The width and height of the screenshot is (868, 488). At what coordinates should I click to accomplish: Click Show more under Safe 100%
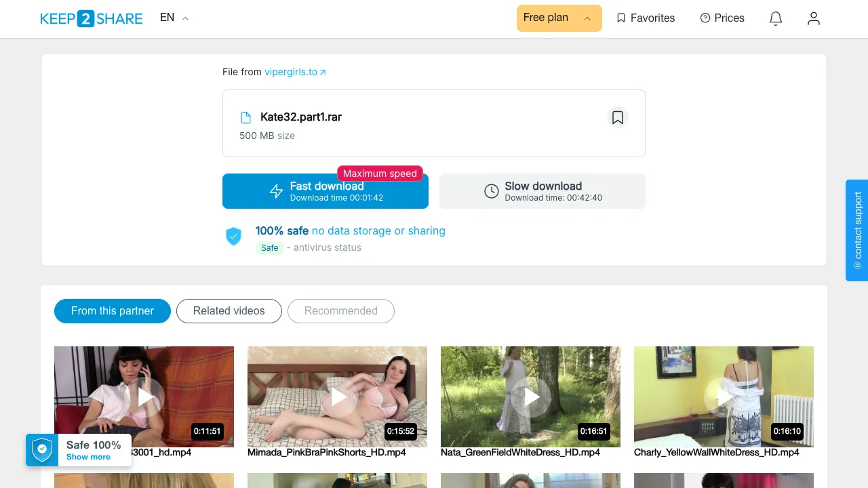pyautogui.click(x=88, y=457)
